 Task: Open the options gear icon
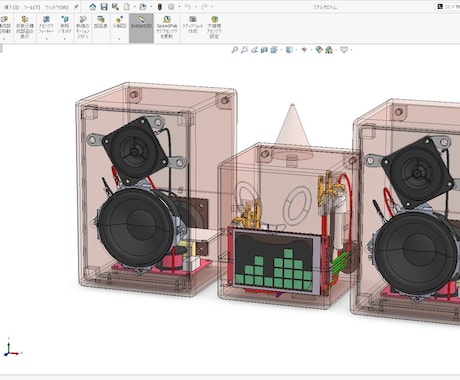[x=171, y=7]
